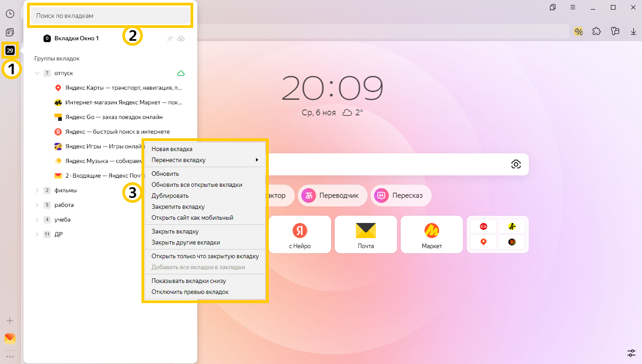Click the Поиск по вкладкам search field
Image resolution: width=642 pixels, height=364 pixels.
pyautogui.click(x=110, y=16)
